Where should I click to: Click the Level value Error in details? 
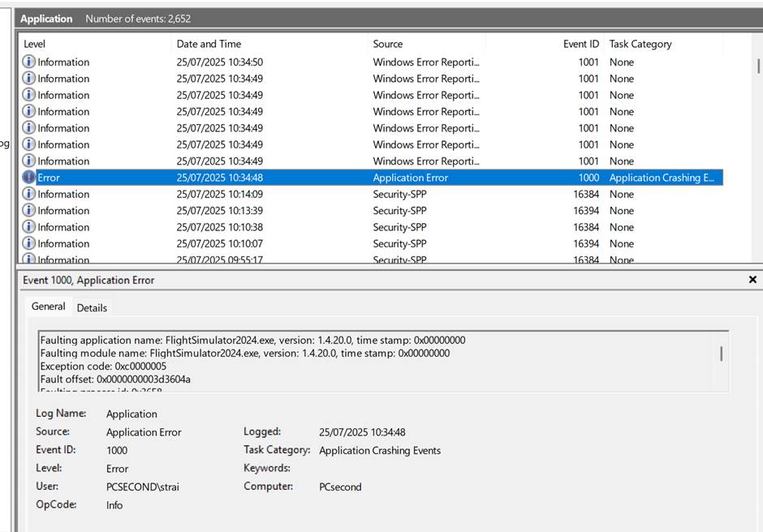[x=117, y=469]
